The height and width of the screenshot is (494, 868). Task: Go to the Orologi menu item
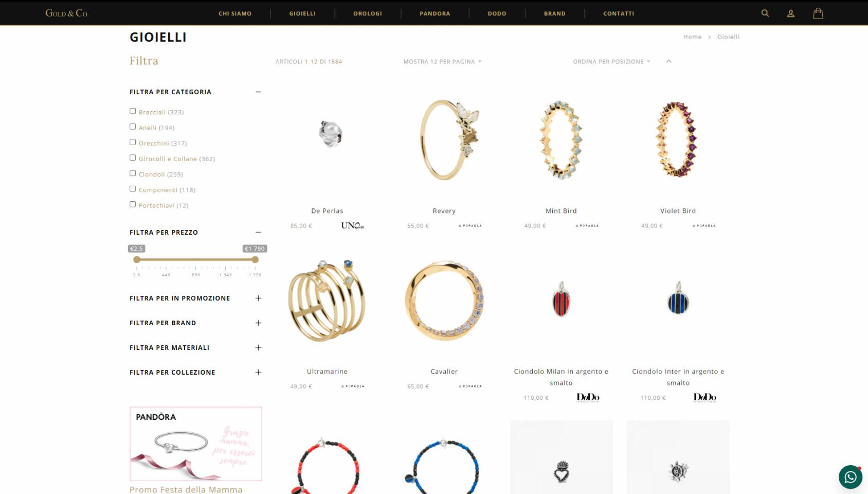pos(368,13)
